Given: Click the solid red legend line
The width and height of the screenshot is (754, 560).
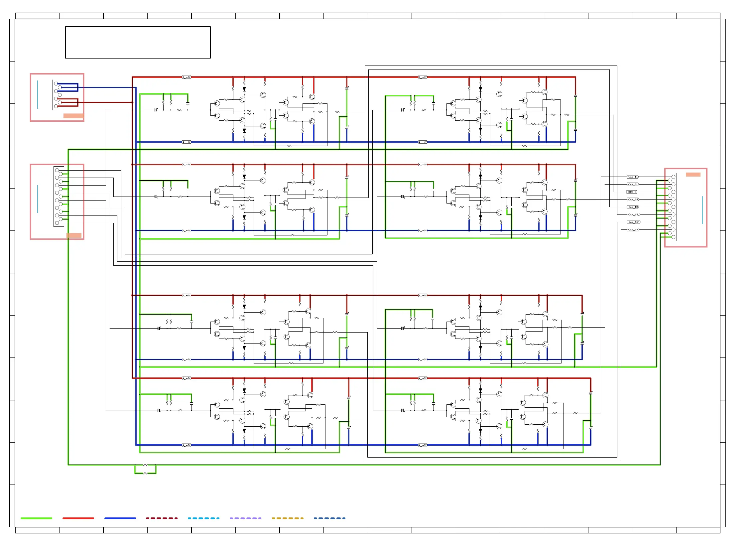Looking at the screenshot, I should coord(78,518).
